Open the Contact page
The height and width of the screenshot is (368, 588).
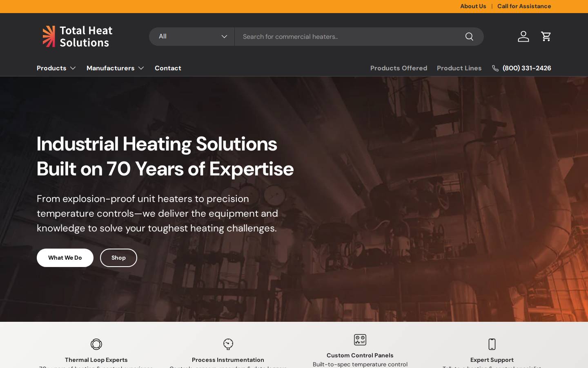(x=168, y=68)
